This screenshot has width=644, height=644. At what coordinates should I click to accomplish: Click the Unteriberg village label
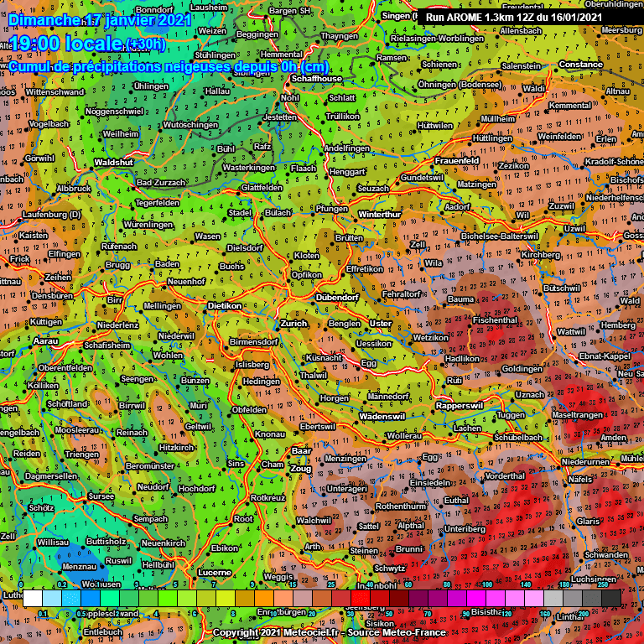pyautogui.click(x=465, y=529)
